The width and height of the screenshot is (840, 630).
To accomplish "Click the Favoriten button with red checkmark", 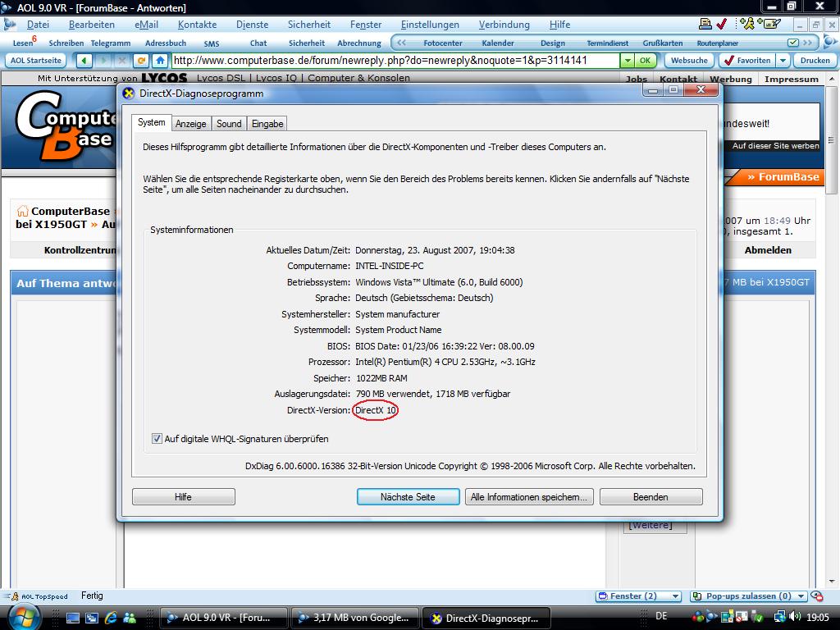I will pos(748,61).
